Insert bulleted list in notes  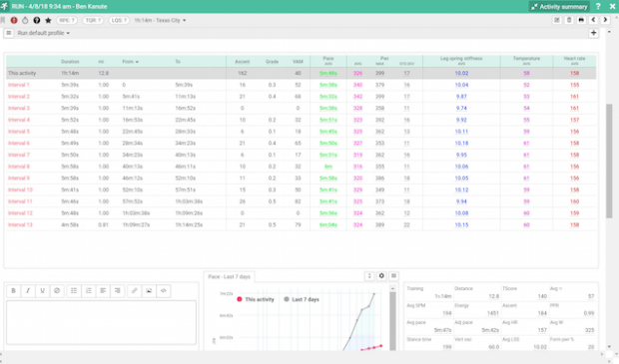[74, 290]
